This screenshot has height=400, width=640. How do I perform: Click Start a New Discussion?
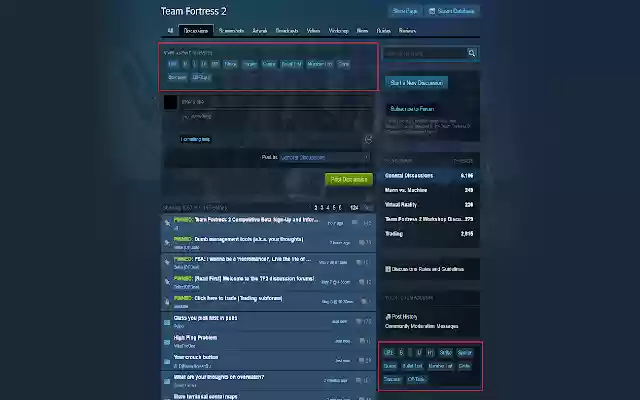click(x=416, y=83)
